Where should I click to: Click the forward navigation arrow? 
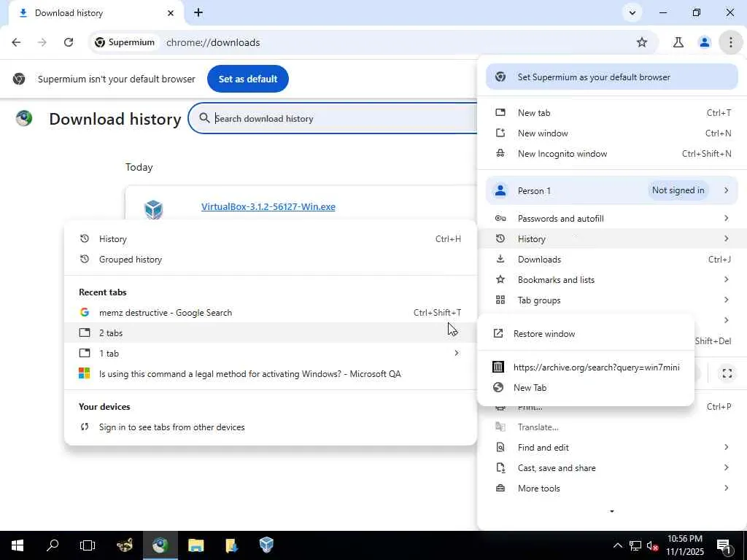pos(42,42)
